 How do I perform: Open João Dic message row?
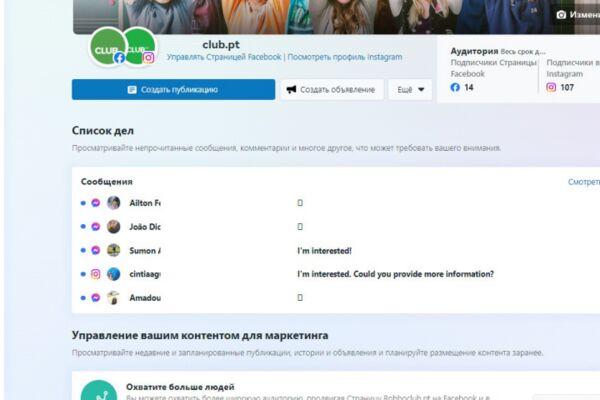336,227
